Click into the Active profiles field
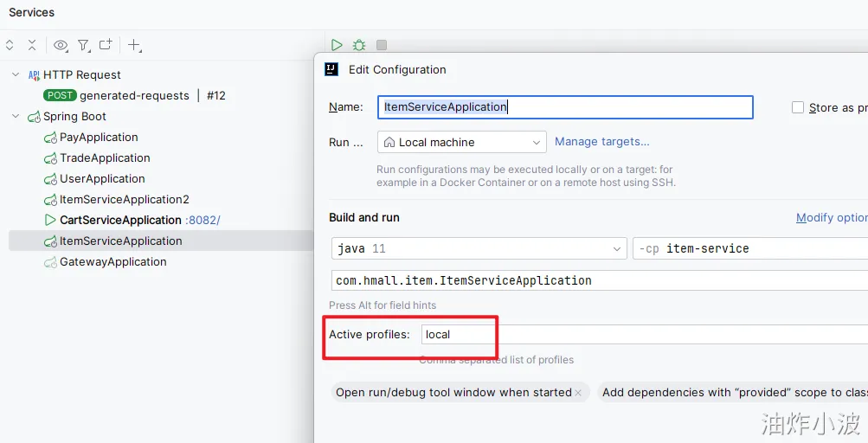Screen dimensions: 868x443 (x=640, y=334)
